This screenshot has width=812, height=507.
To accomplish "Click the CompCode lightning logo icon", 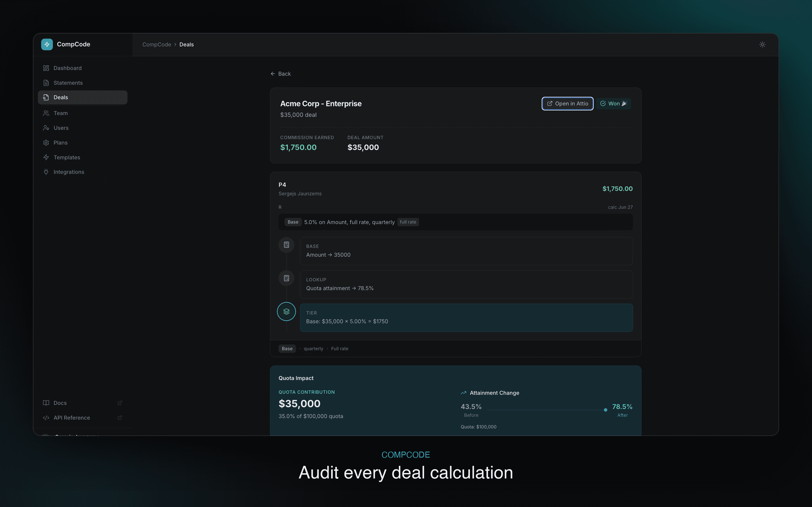I will coord(47,44).
